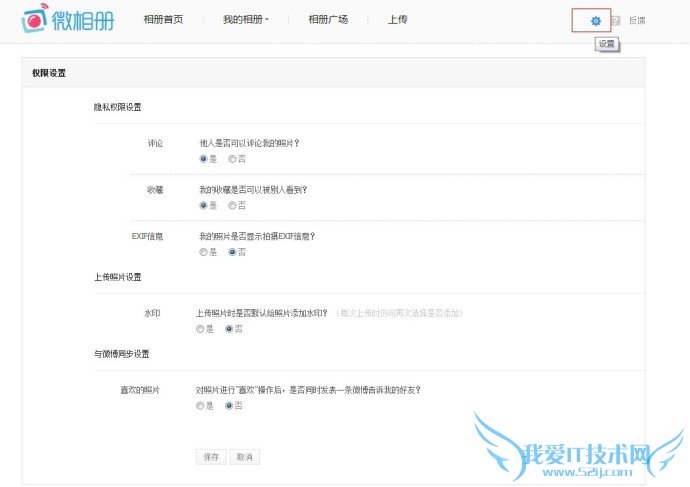
Task: Open 相册广场 in navigation
Action: pyautogui.click(x=328, y=19)
